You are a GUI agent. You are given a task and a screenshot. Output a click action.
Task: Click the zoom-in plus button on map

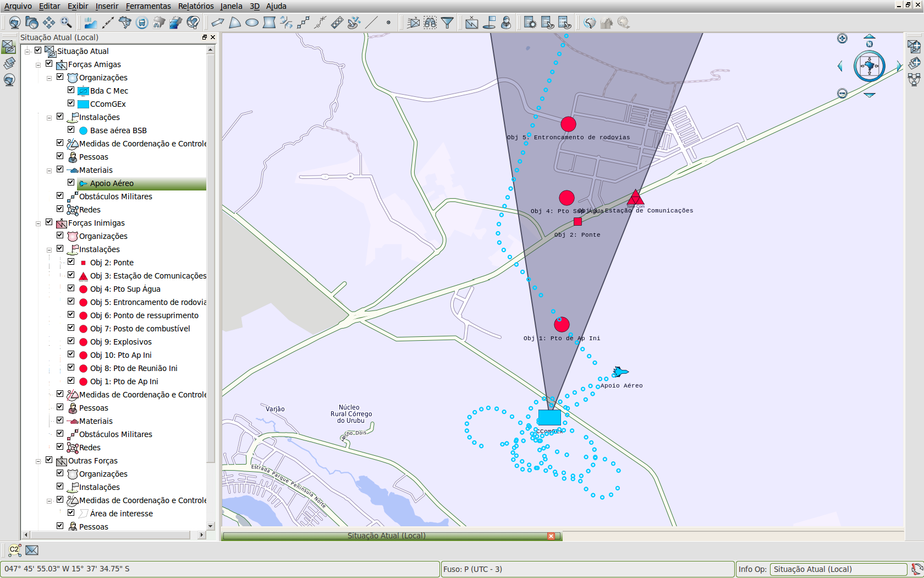(x=842, y=39)
